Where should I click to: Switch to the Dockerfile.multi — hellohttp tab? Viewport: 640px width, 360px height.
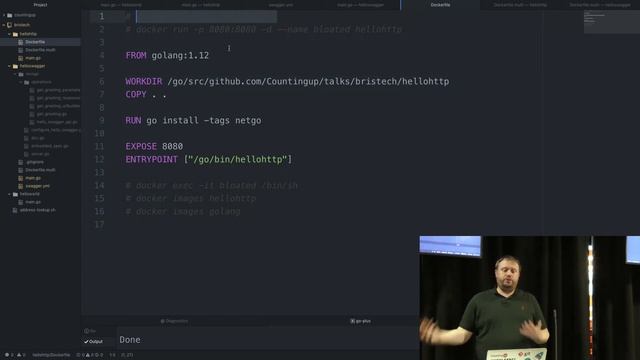coord(520,5)
